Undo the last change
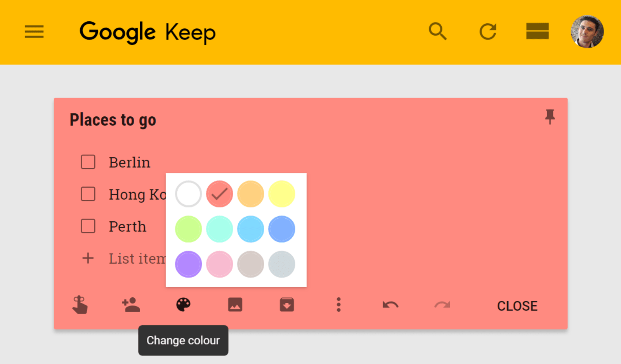The image size is (621, 364). (390, 305)
